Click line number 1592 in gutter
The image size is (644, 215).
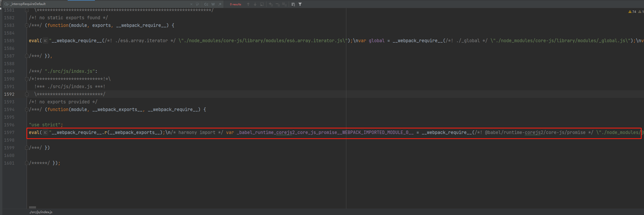9,94
